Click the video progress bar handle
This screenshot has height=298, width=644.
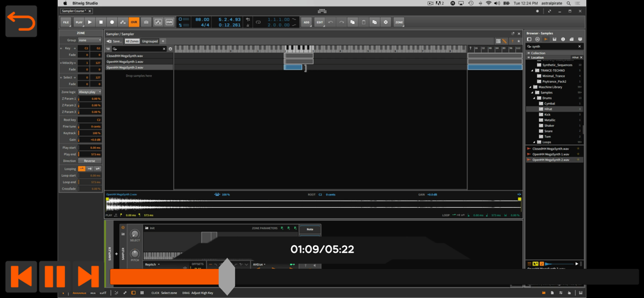pyautogui.click(x=227, y=277)
